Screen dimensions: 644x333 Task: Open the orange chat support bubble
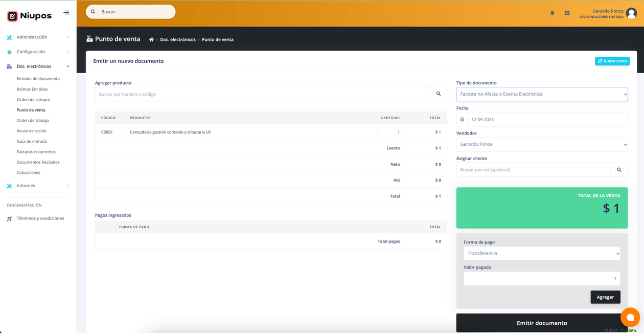pos(630,318)
